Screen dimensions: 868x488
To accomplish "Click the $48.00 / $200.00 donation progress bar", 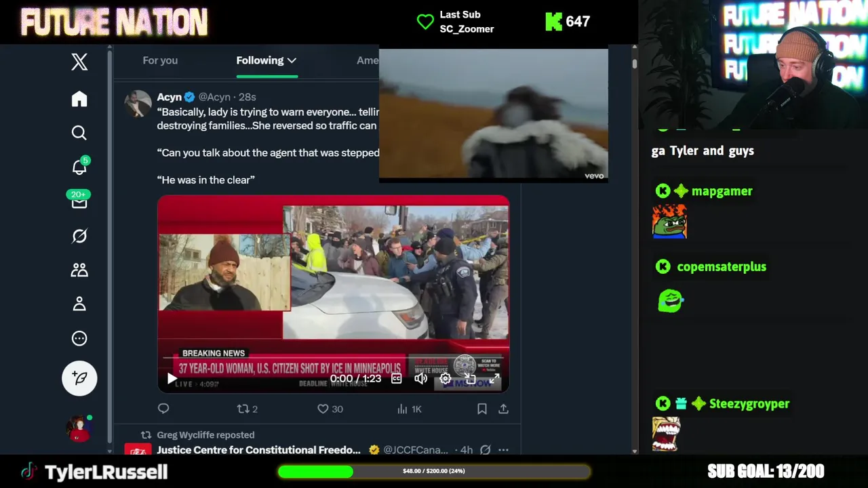I will [x=434, y=471].
